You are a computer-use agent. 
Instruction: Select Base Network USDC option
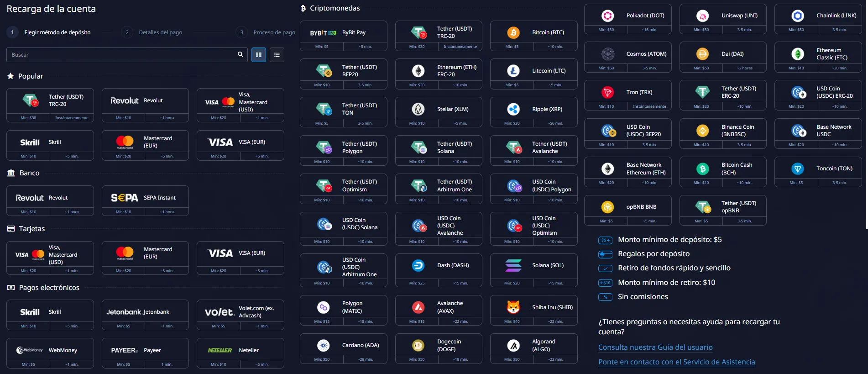tap(818, 133)
